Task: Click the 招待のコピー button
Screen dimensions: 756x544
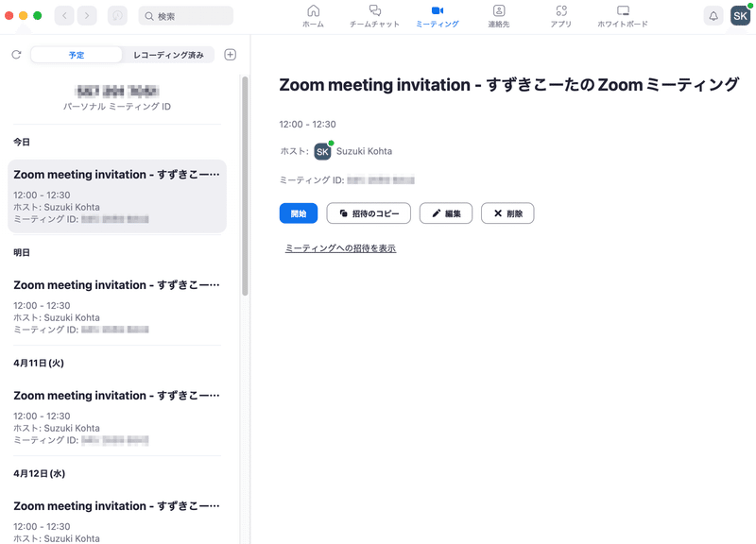Action: [369, 213]
